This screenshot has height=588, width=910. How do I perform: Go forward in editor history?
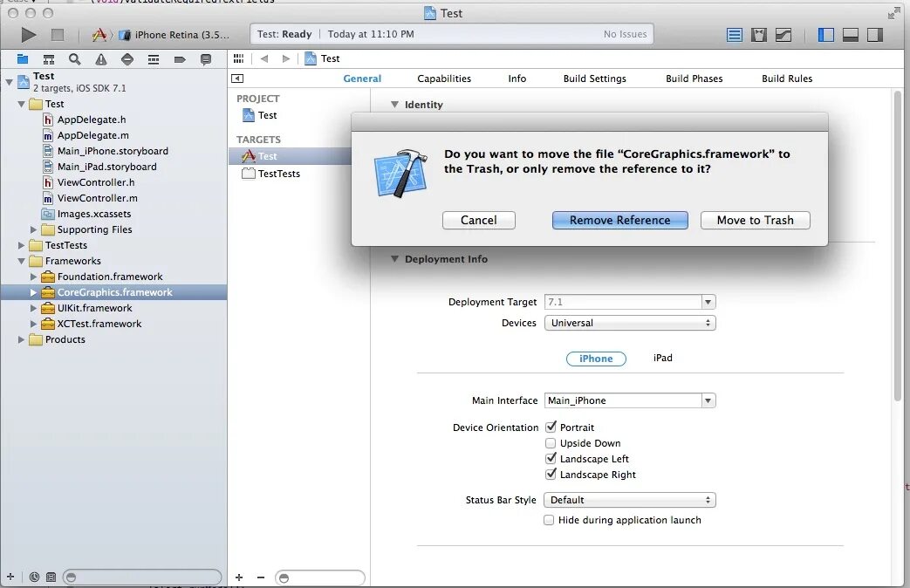click(285, 58)
